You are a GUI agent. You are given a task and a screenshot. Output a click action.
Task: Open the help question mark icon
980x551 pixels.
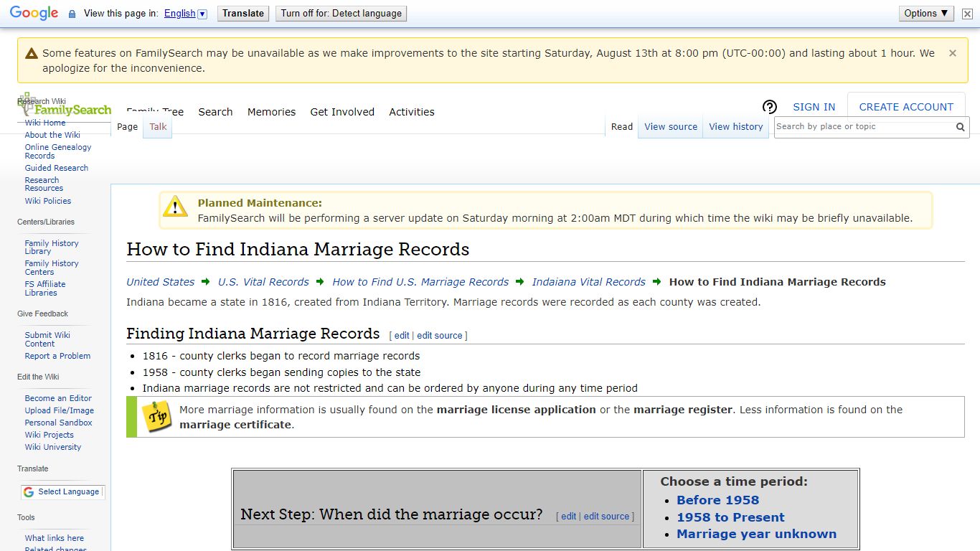tap(770, 107)
